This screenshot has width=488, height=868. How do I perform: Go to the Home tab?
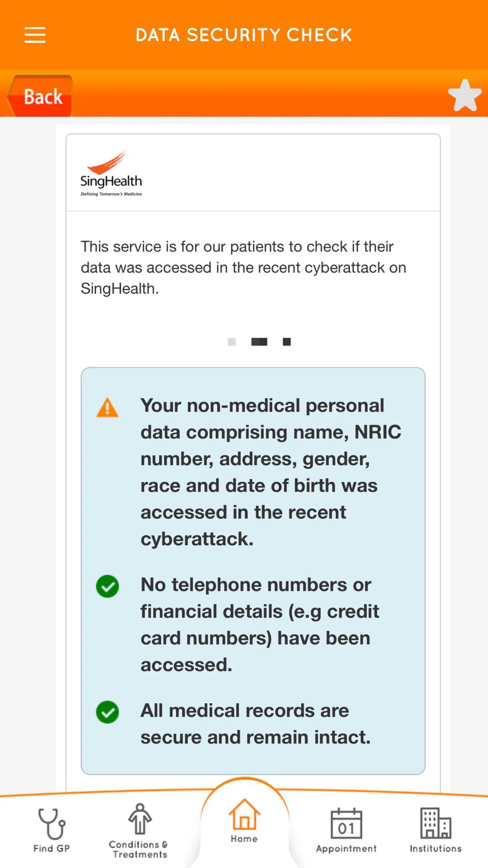point(244,821)
